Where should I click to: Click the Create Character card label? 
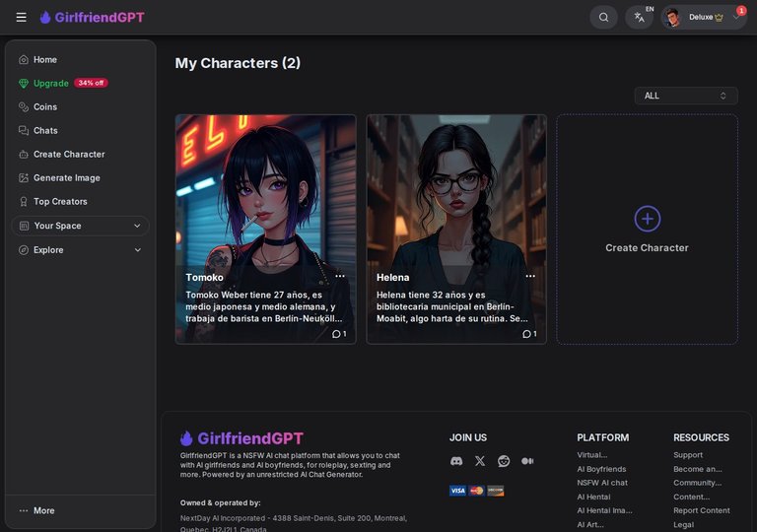(647, 247)
